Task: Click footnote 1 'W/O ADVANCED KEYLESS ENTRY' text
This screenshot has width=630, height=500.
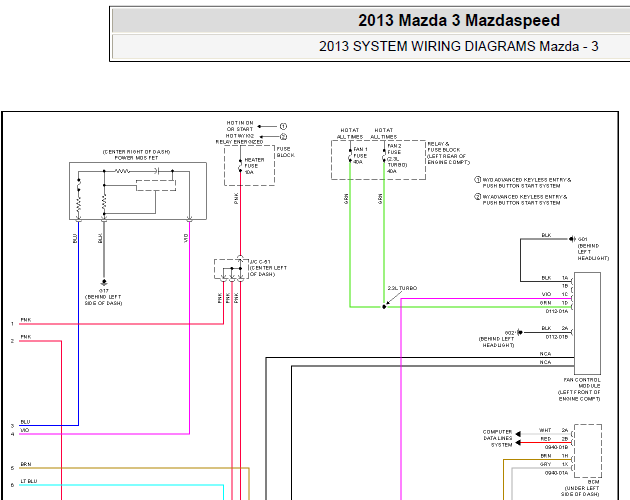Action: 526,183
